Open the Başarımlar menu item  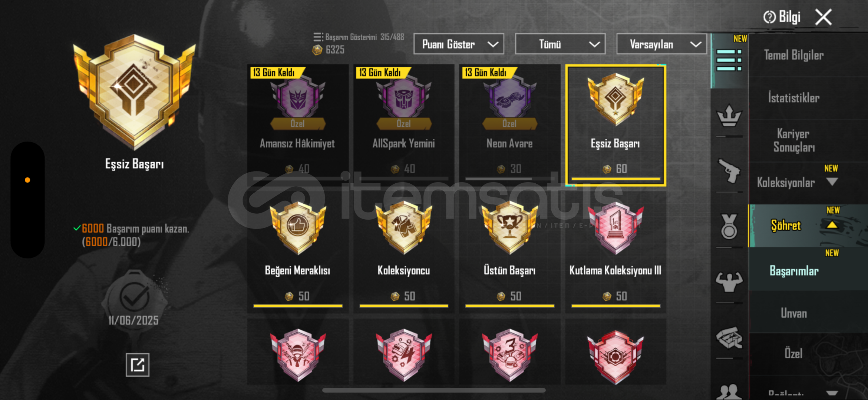[x=794, y=271]
